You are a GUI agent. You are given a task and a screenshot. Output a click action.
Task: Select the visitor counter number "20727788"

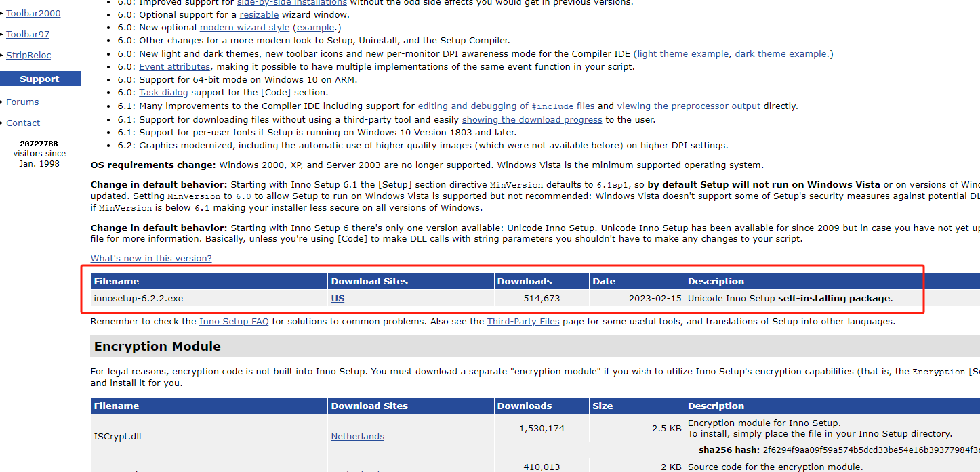(39, 144)
